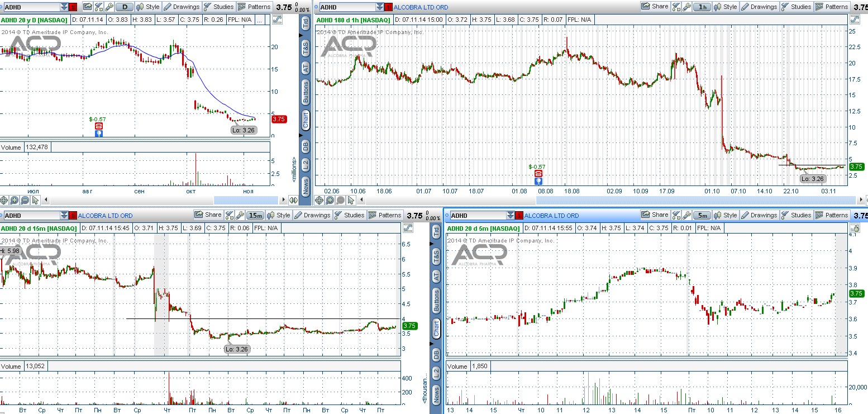Zoom in on the 1h chart

(x=330, y=200)
